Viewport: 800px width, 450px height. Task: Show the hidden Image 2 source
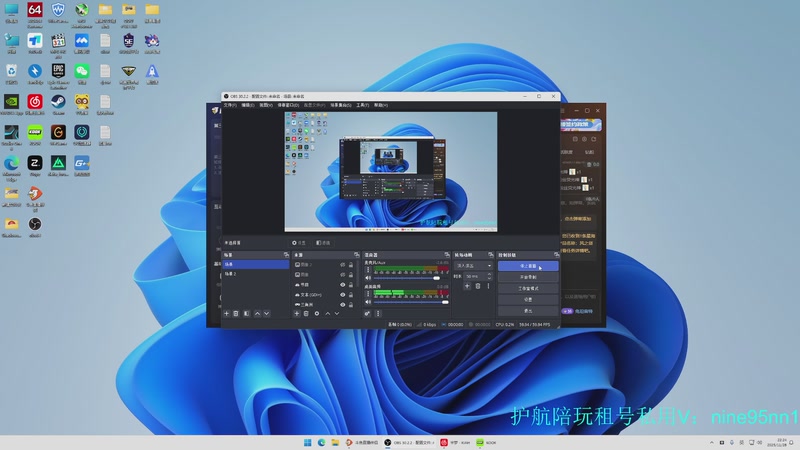343,265
